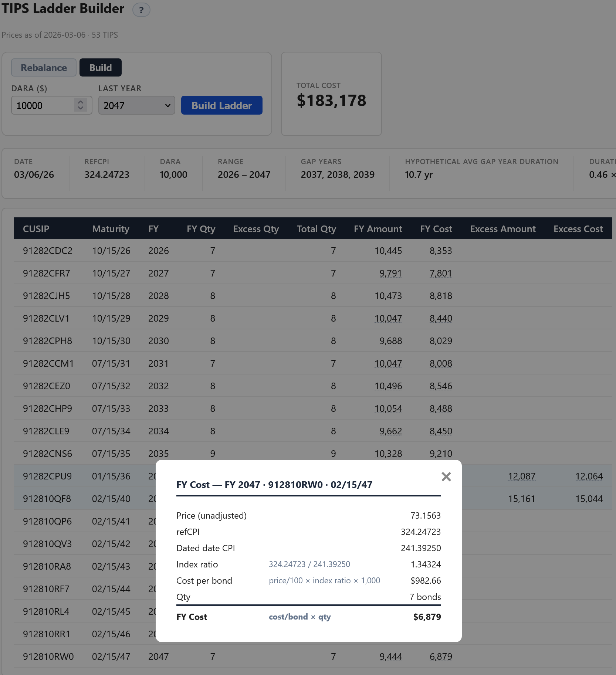
Task: Click the 10.7 yr duration value
Action: point(419,174)
